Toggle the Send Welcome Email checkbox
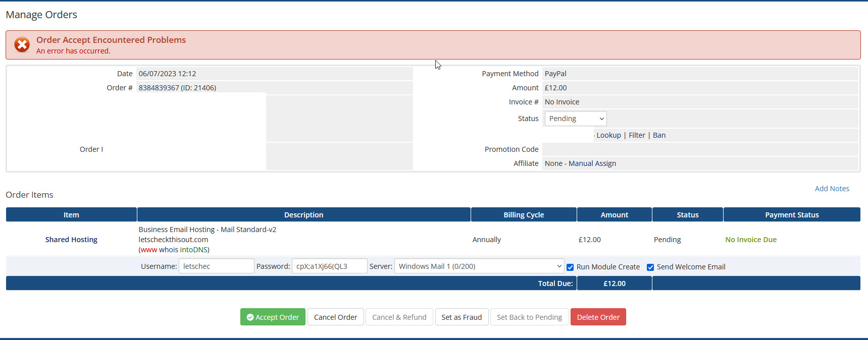Viewport: 868px width, 340px height. [x=650, y=267]
